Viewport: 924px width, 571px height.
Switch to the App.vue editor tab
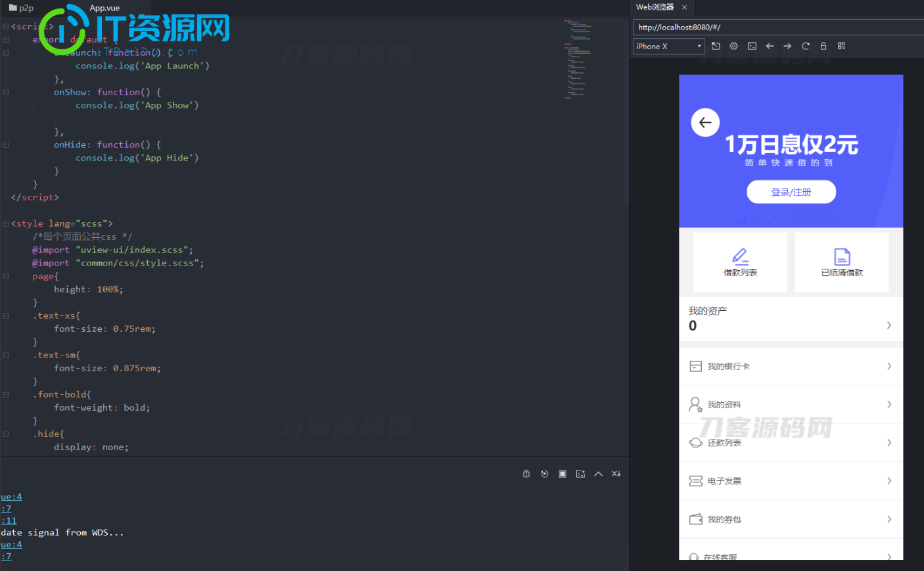104,8
